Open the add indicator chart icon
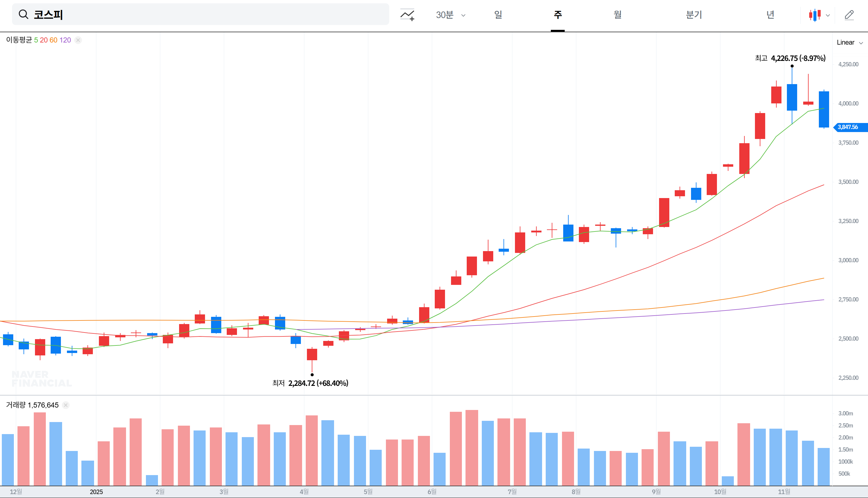This screenshot has width=868, height=498. click(407, 15)
